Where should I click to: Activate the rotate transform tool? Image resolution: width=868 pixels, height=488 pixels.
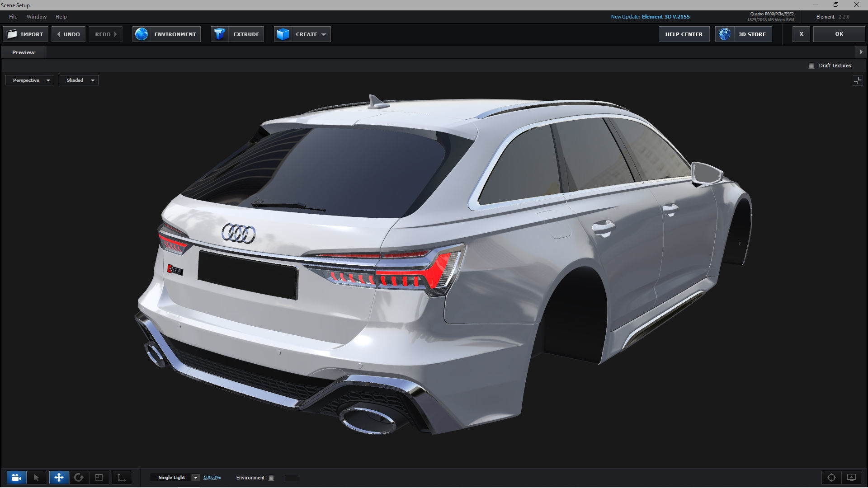pyautogui.click(x=79, y=478)
